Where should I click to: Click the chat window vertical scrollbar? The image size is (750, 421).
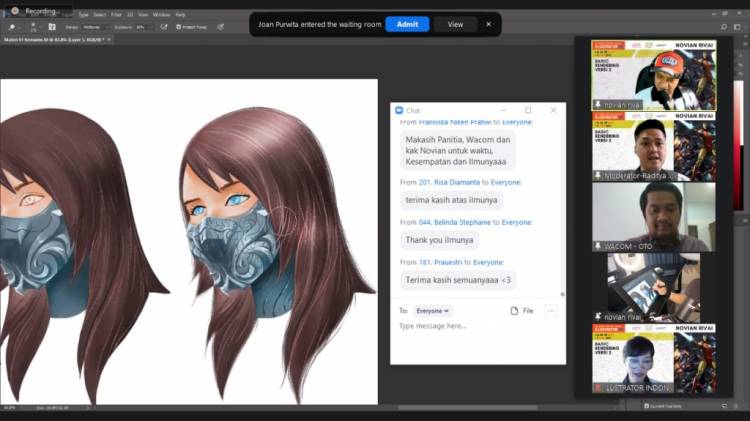[x=562, y=208]
